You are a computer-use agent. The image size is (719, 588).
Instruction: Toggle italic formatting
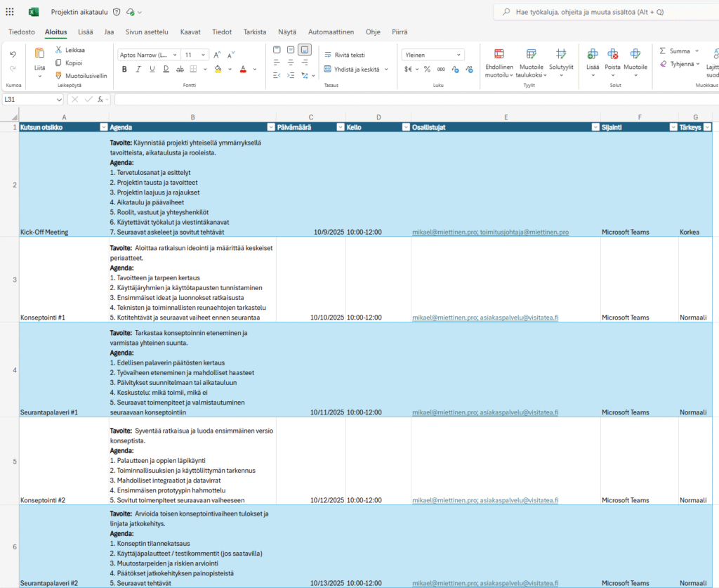(x=138, y=69)
